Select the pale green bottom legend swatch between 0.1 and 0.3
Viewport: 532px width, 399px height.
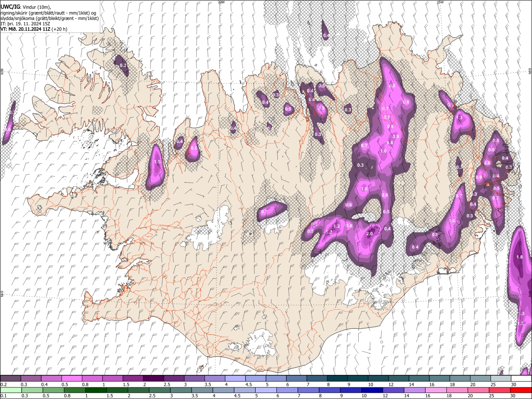click(11, 390)
